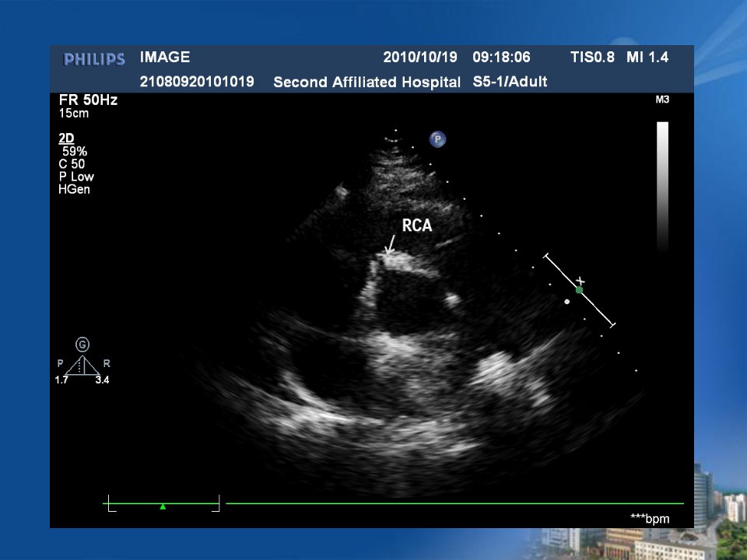Viewport: 747px width, 560px height.
Task: Click the time 09:18:06
Action: coord(501,57)
